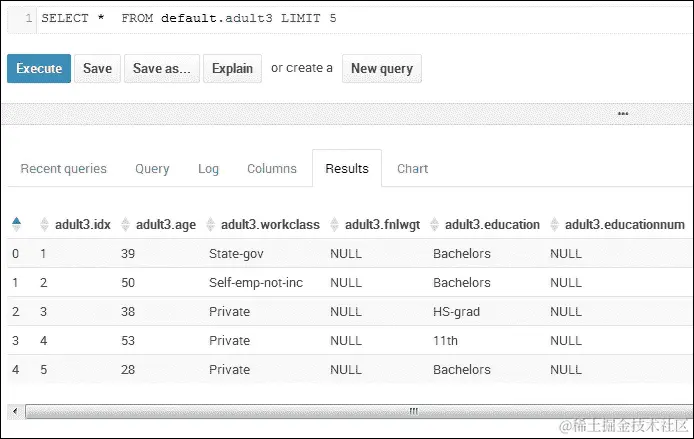Select the Self-emp-not-inc cell

click(256, 283)
